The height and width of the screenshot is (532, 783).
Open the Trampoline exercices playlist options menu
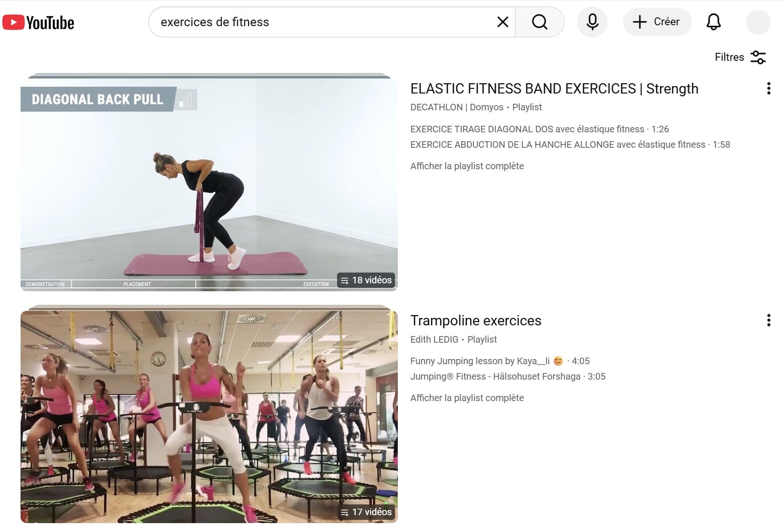769,320
